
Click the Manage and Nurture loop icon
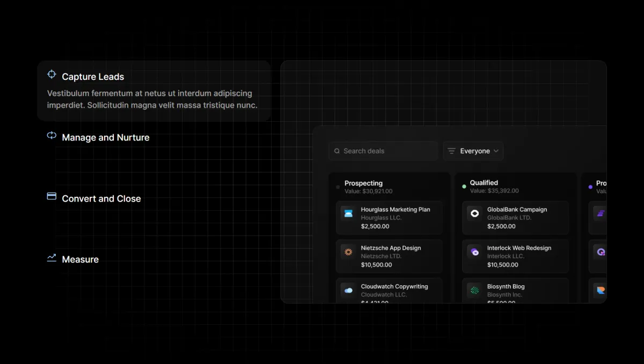pyautogui.click(x=52, y=136)
